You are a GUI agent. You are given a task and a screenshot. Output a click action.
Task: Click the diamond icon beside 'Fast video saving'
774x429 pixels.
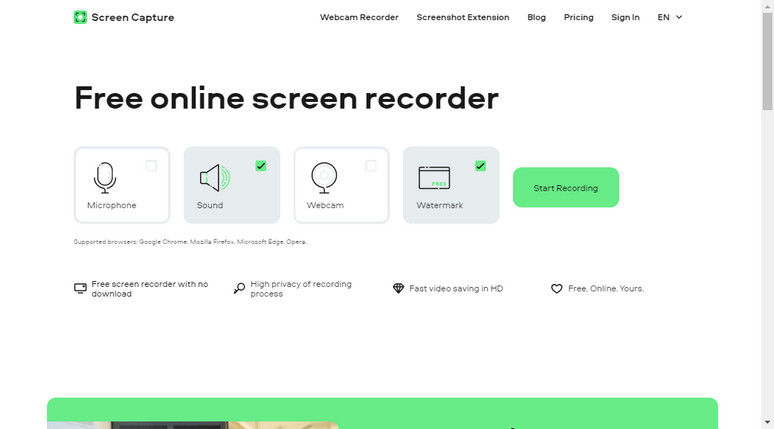[398, 288]
